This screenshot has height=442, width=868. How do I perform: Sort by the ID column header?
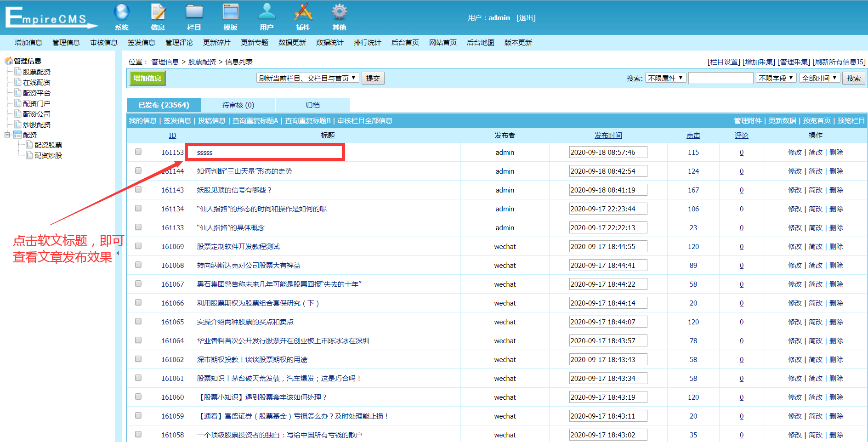click(172, 135)
